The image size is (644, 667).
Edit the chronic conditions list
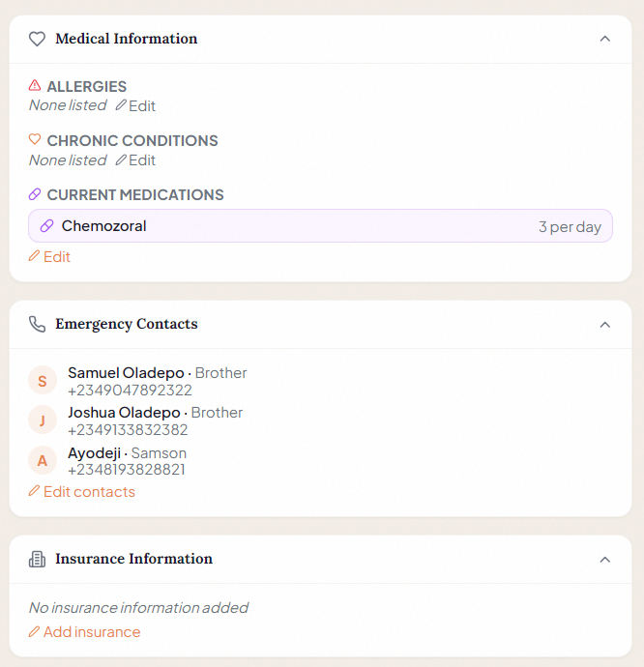[135, 159]
